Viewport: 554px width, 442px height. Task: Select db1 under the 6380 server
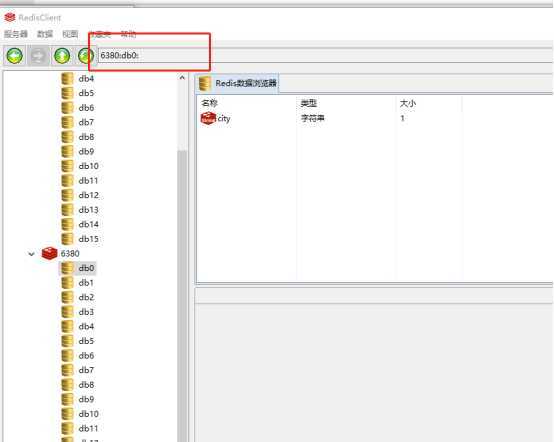86,283
